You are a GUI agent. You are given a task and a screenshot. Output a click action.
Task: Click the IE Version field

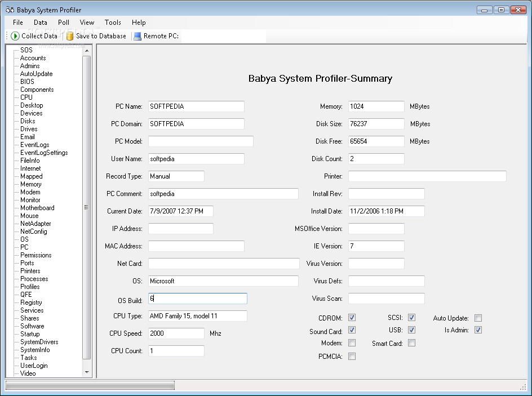(376, 246)
